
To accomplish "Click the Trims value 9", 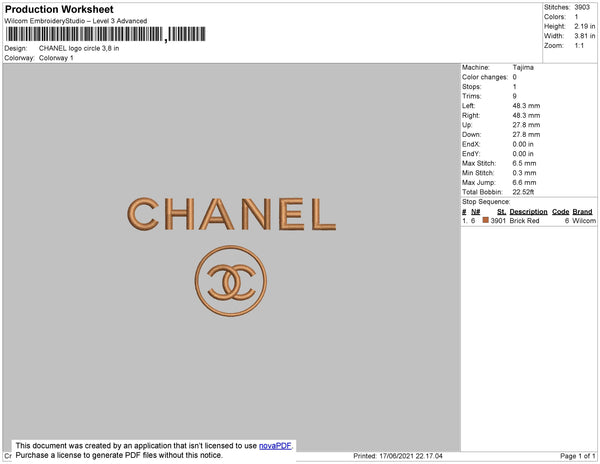I will point(515,96).
